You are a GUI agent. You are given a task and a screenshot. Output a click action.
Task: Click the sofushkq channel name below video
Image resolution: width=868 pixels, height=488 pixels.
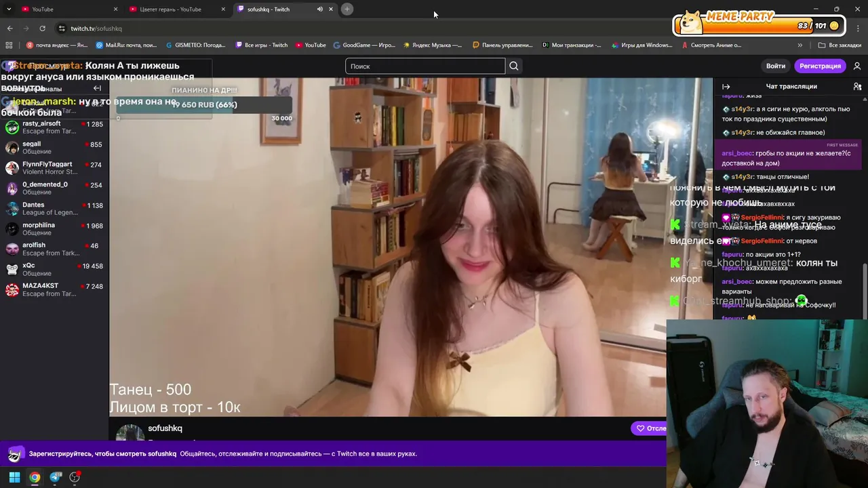tap(165, 428)
